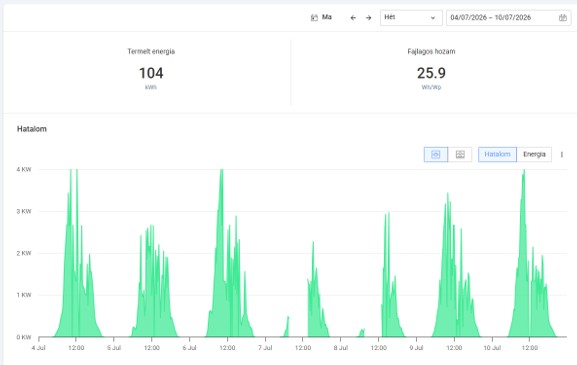Click the Hatalom section heading
577x365 pixels.
[32, 129]
